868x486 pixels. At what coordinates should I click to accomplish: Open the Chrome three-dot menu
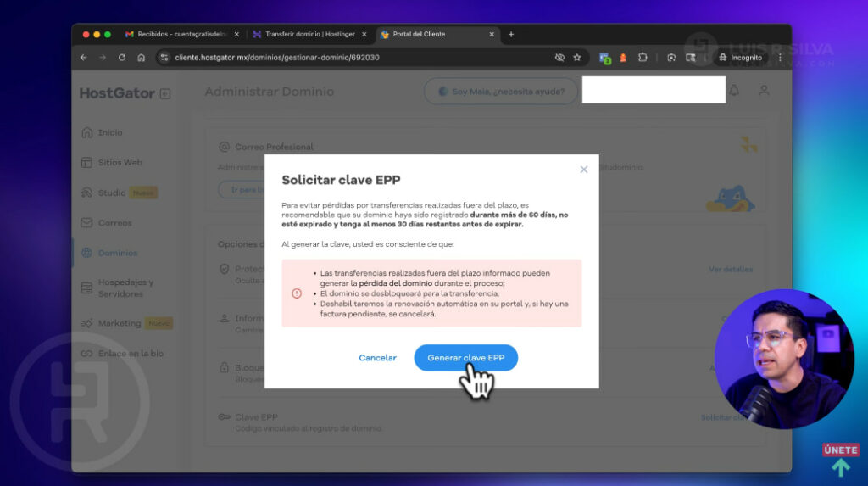[x=780, y=57]
